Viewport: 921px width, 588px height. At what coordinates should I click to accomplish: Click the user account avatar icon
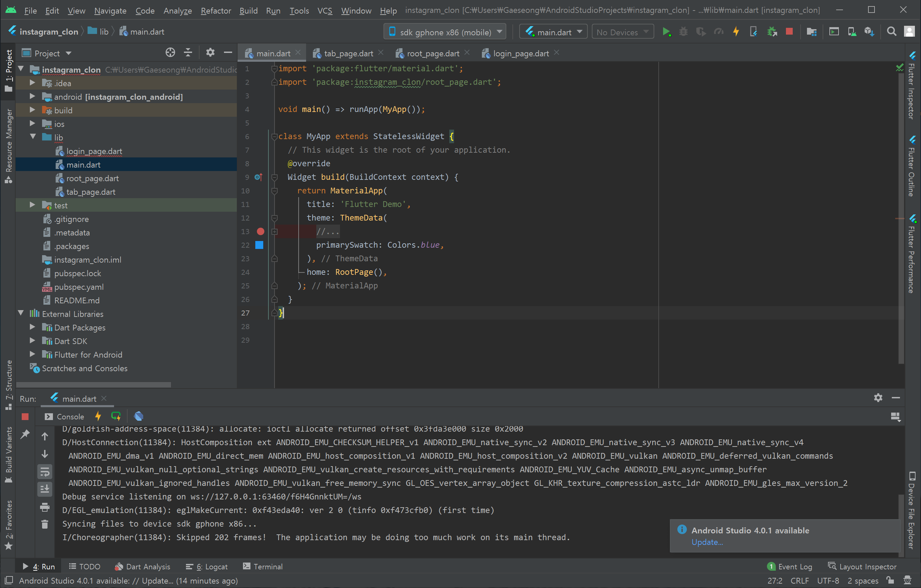point(909,32)
